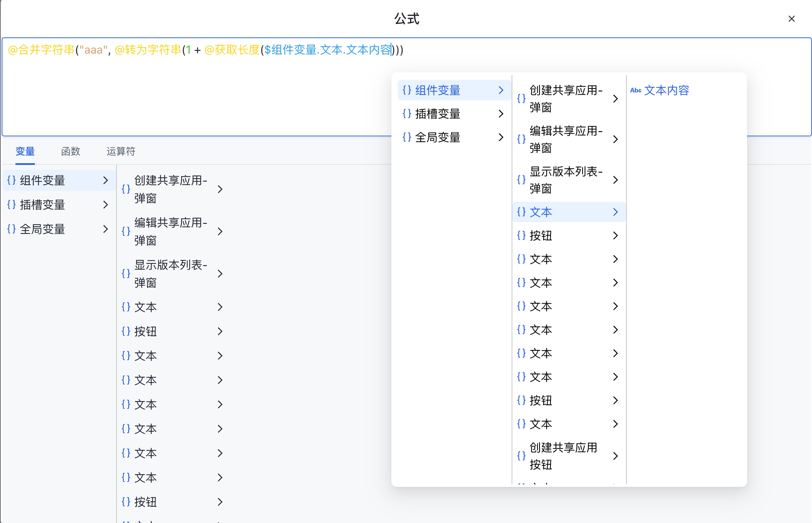Expand chevron of left list 编辑共享应用-弹窗
This screenshot has width=812, height=523.
click(220, 231)
